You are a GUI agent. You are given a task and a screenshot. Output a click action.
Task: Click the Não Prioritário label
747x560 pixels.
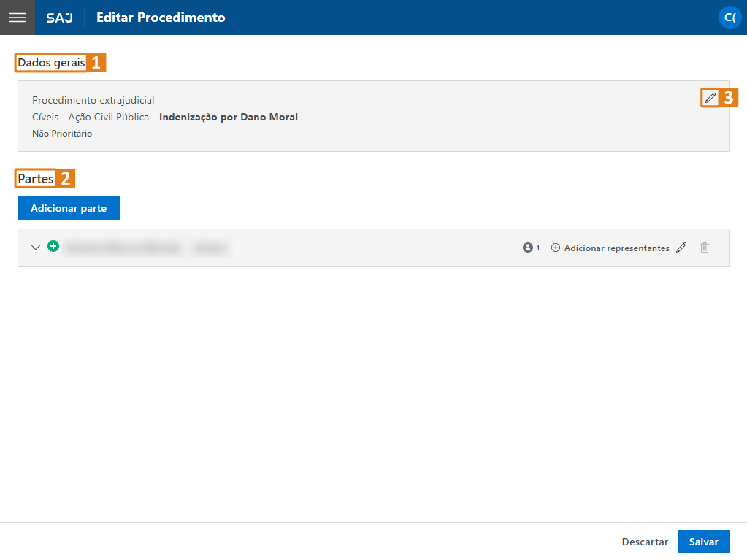[62, 134]
